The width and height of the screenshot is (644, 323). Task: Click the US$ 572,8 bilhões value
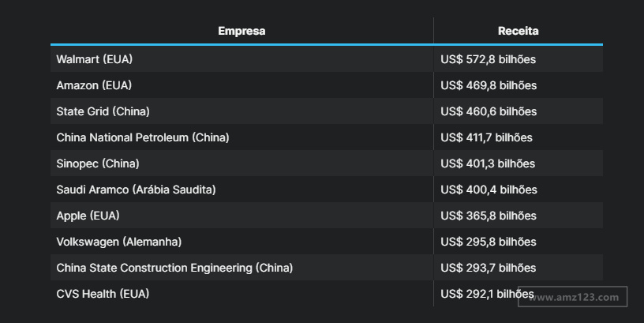(489, 59)
